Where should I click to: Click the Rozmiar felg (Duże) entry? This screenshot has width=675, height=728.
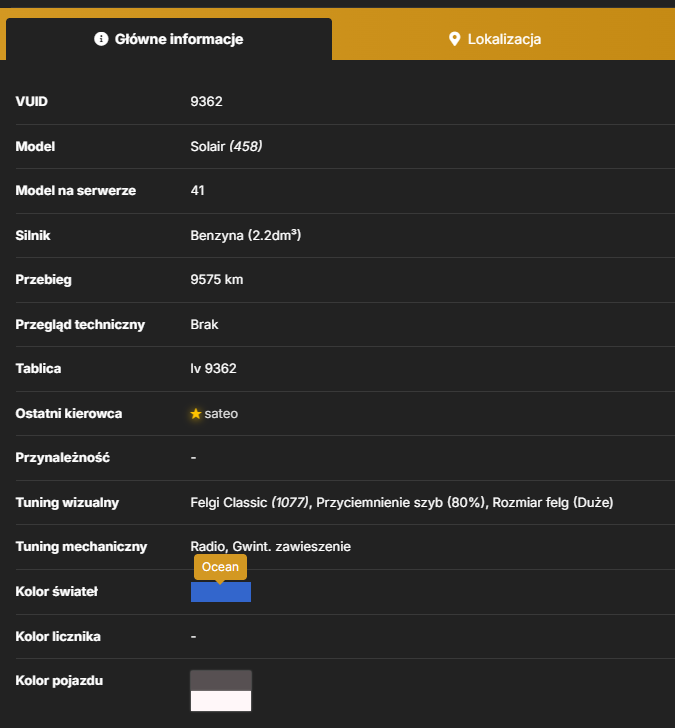pyautogui.click(x=553, y=502)
